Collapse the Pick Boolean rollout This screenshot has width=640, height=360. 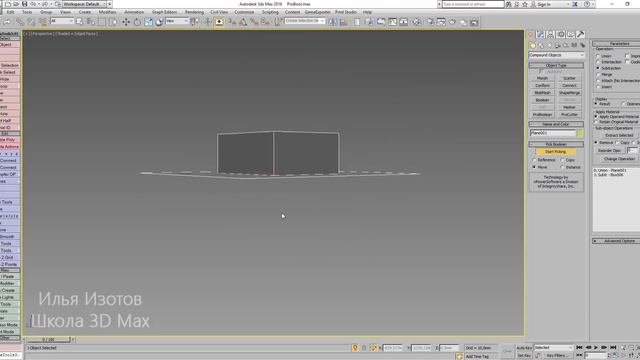pyautogui.click(x=556, y=144)
